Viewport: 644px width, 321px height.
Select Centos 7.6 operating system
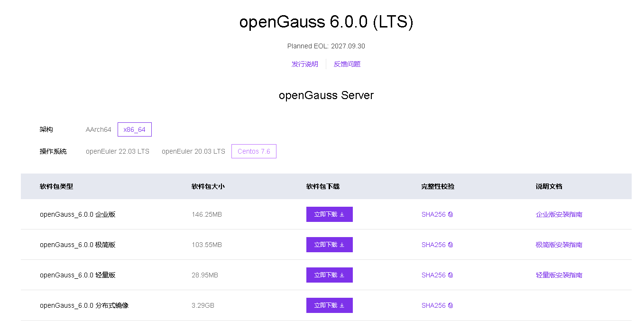(x=254, y=151)
